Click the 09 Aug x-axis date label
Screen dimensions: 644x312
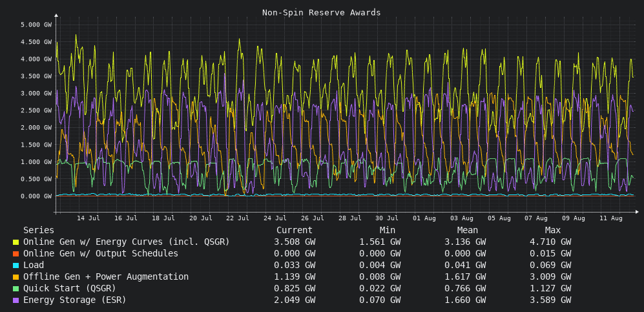(574, 218)
